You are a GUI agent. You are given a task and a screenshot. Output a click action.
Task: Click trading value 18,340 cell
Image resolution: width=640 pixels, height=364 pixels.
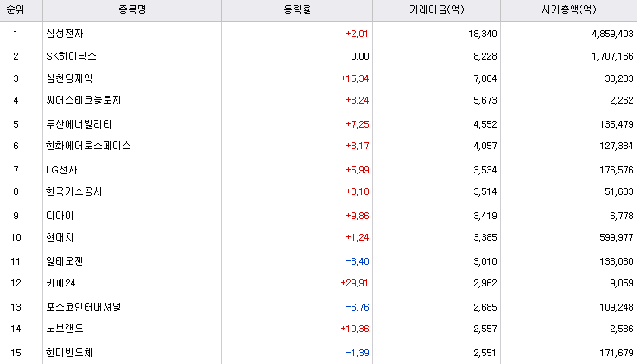[x=483, y=34]
